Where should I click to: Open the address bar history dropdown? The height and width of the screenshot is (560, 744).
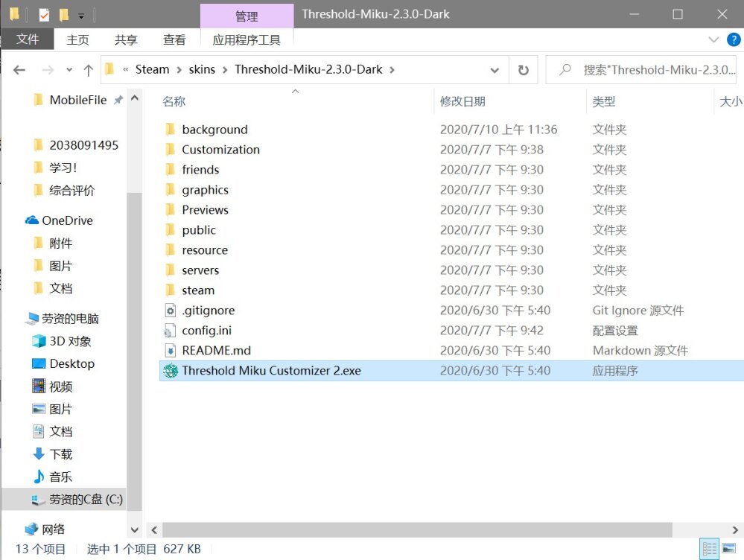[495, 70]
